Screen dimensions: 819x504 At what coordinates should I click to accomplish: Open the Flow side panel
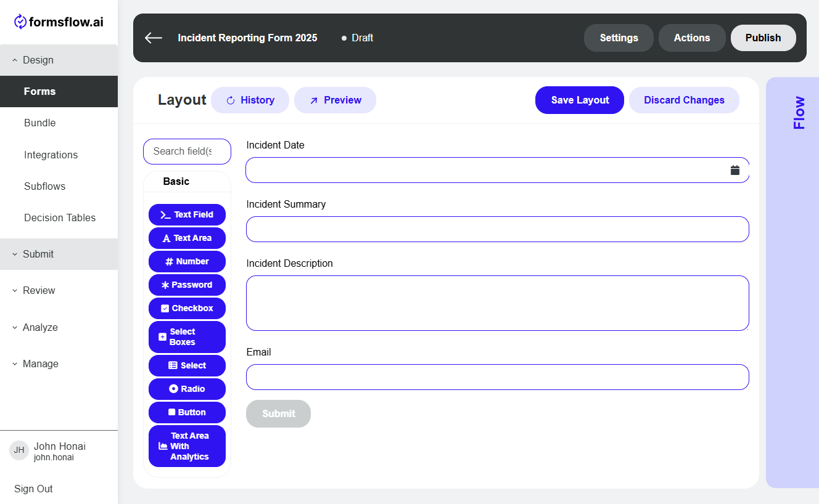coord(792,282)
